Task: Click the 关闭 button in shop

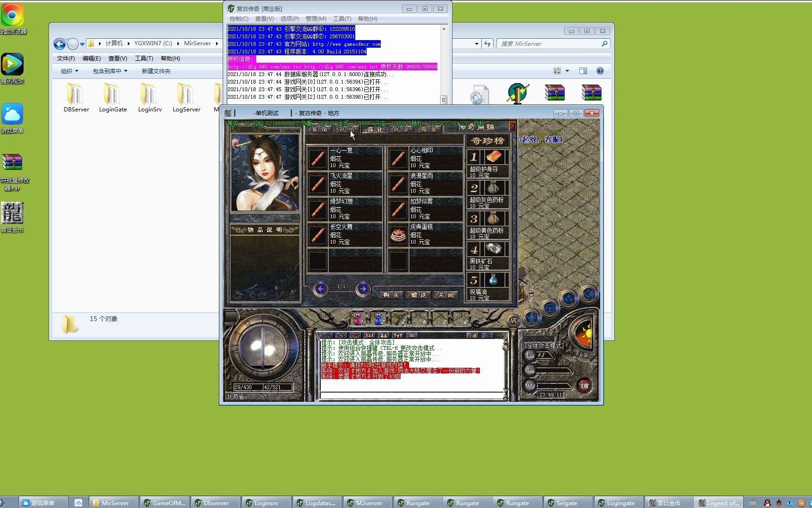Action: [445, 295]
